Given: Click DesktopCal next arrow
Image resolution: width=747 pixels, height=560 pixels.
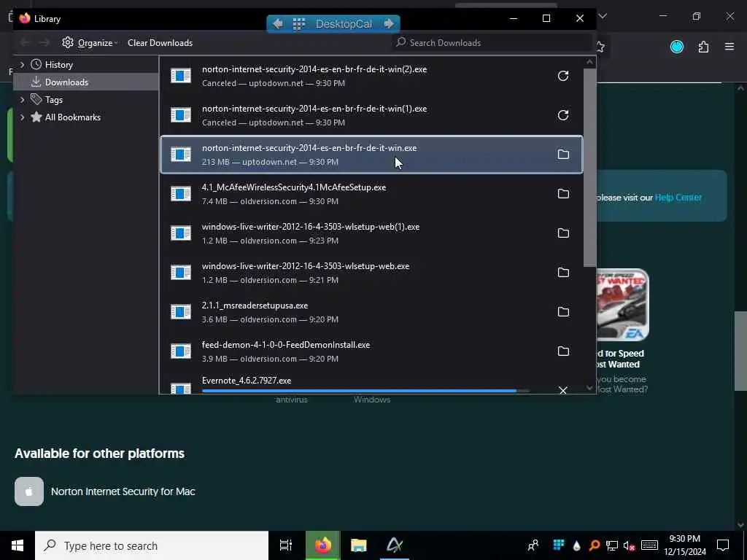Looking at the screenshot, I should [x=389, y=23].
